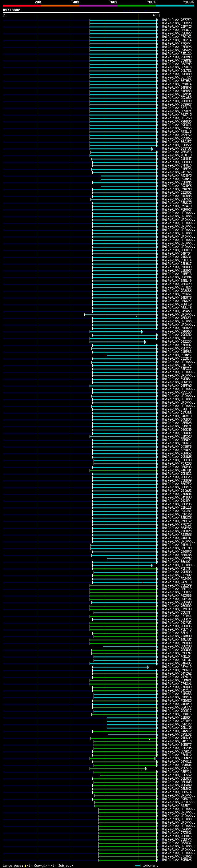Screen dimensions: 197x868
Task: Open the UniRef100_Q5KN22 hit
Action: coord(176,474)
